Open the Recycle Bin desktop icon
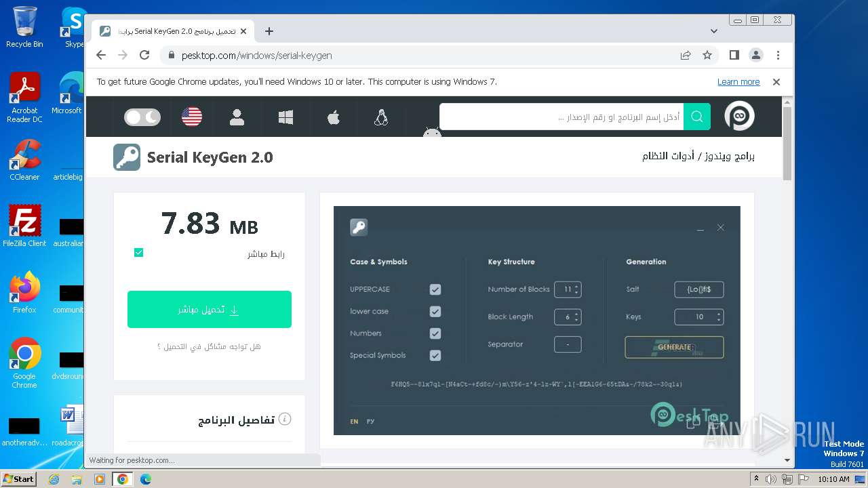The height and width of the screenshot is (488, 868). coord(24,27)
